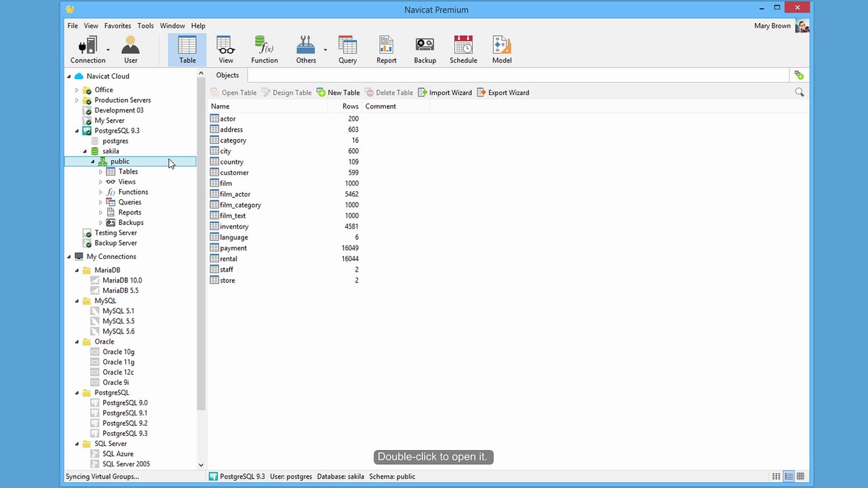This screenshot has height=488, width=868.
Task: Click the Open Table button
Action: 233,92
